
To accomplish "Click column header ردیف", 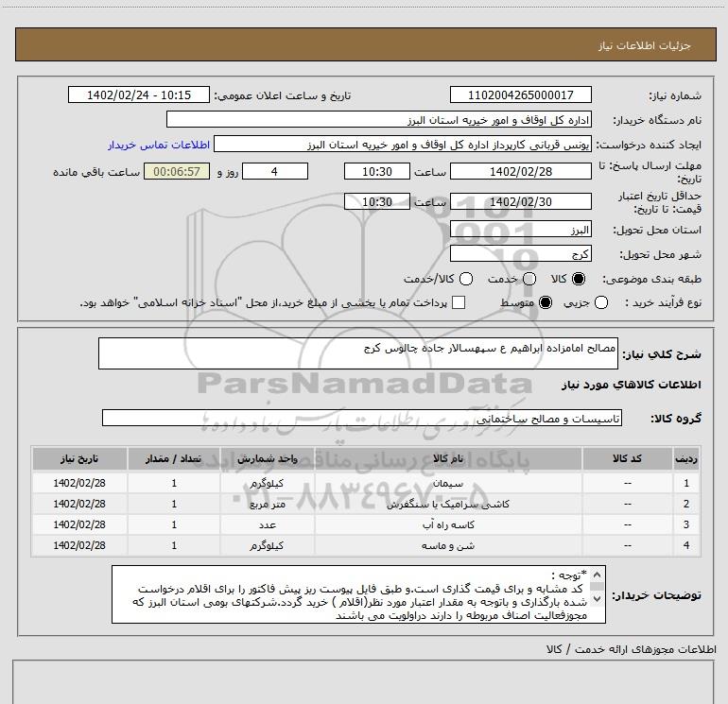I will pyautogui.click(x=686, y=458).
